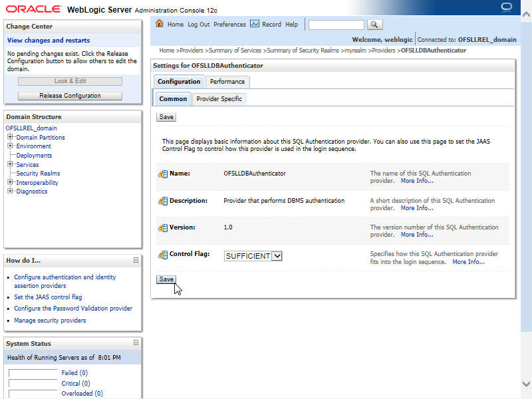The image size is (532, 399).
Task: Click the Lock & Edit button
Action: pyautogui.click(x=70, y=81)
